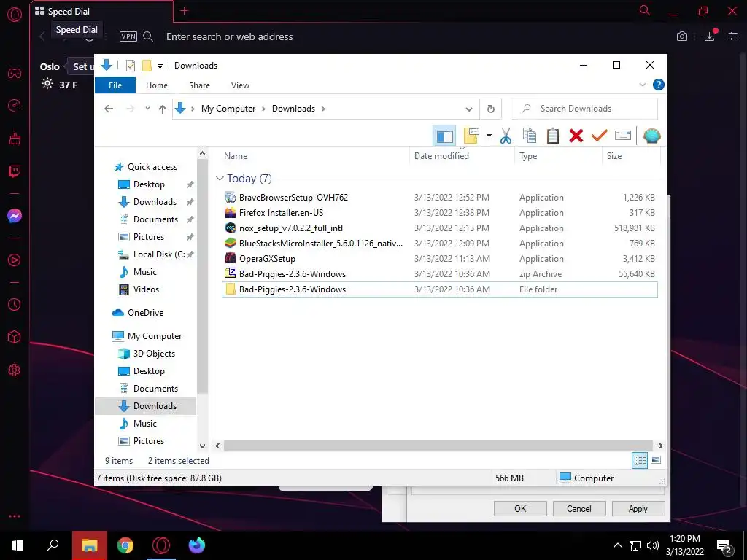Open Chrome from Windows taskbar
Screen dimensions: 747x560
coord(125,545)
